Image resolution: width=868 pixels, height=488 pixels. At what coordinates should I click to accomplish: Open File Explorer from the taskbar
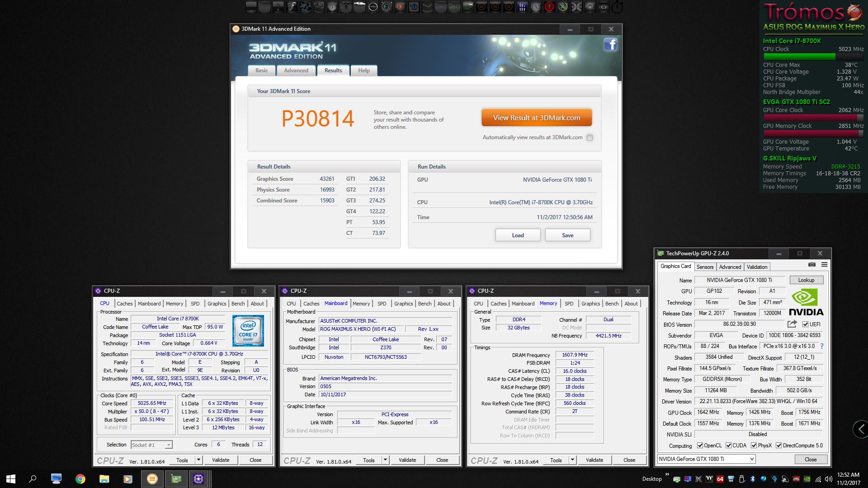[x=104, y=479]
